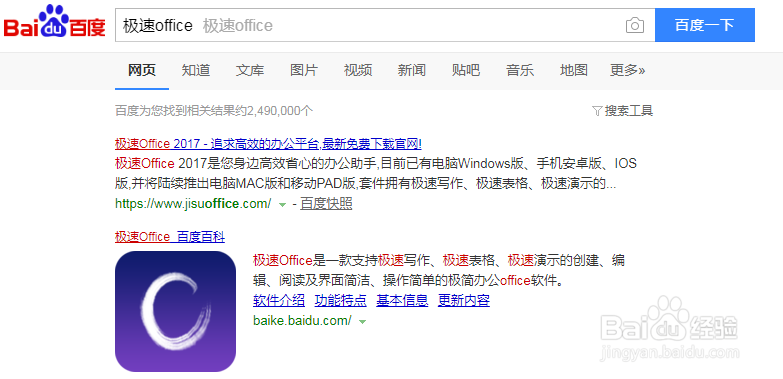
Task: Open the 视频 tab
Action: [x=358, y=70]
